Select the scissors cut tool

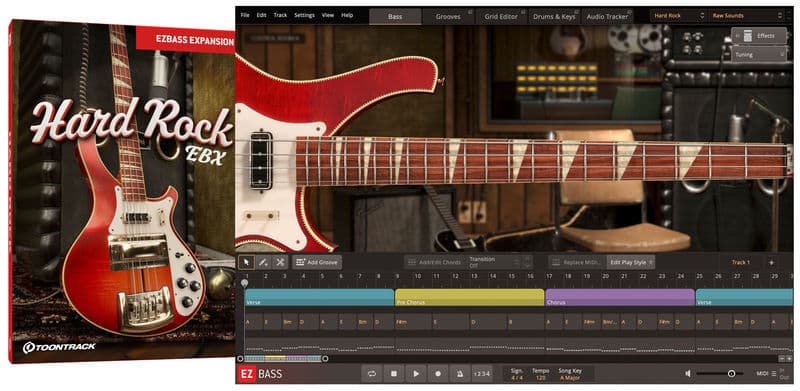coord(280,262)
